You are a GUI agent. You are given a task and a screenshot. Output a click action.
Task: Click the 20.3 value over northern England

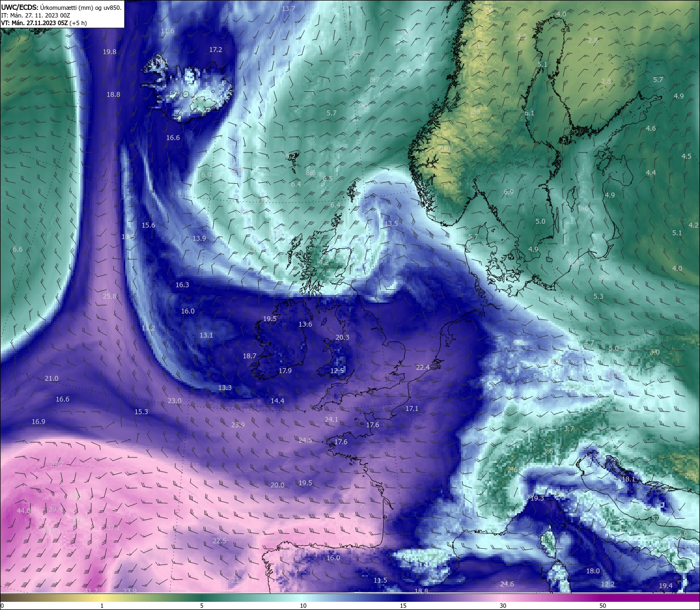342,338
